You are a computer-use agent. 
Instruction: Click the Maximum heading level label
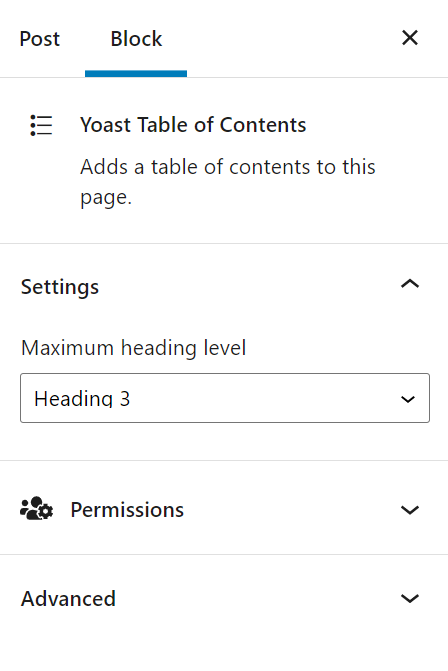[x=134, y=347]
